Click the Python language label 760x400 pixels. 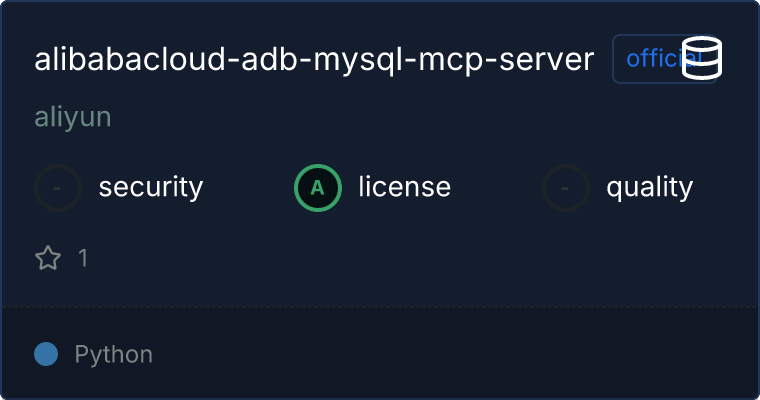point(114,354)
